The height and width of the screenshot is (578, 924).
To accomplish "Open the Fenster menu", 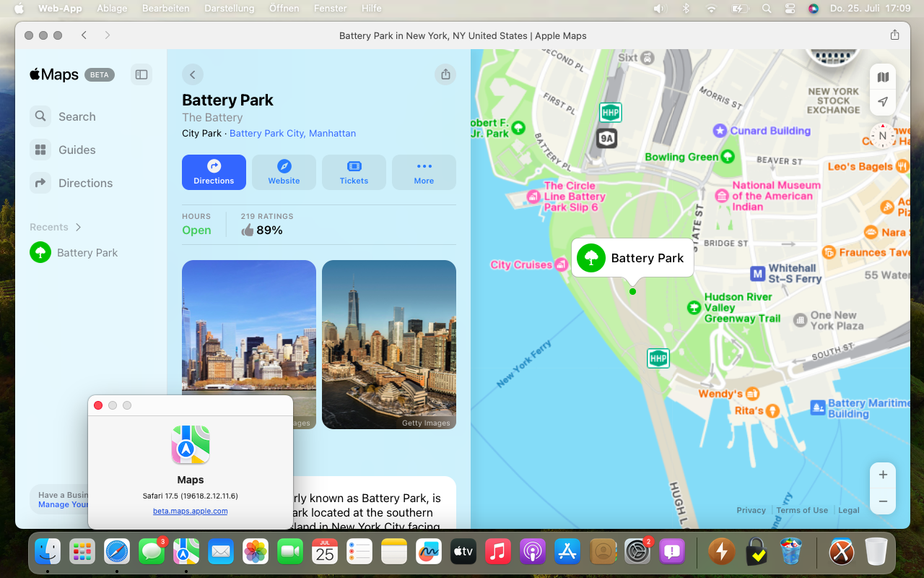I will click(x=330, y=9).
